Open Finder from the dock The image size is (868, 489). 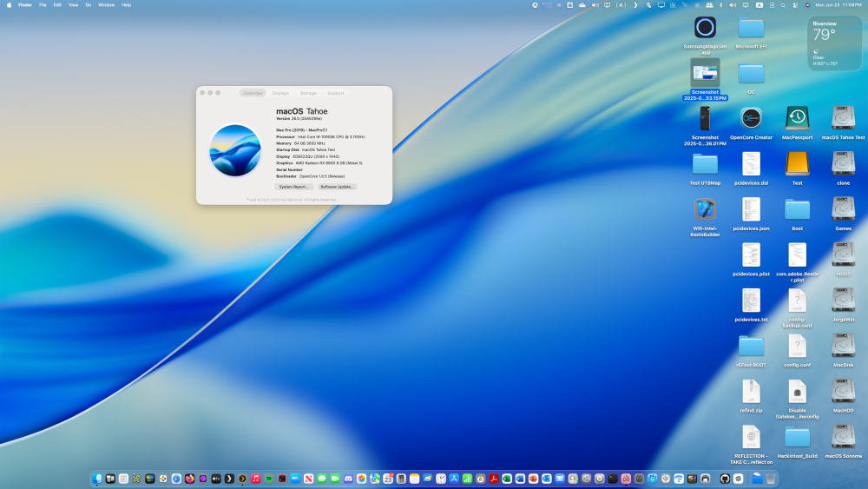coord(97,479)
